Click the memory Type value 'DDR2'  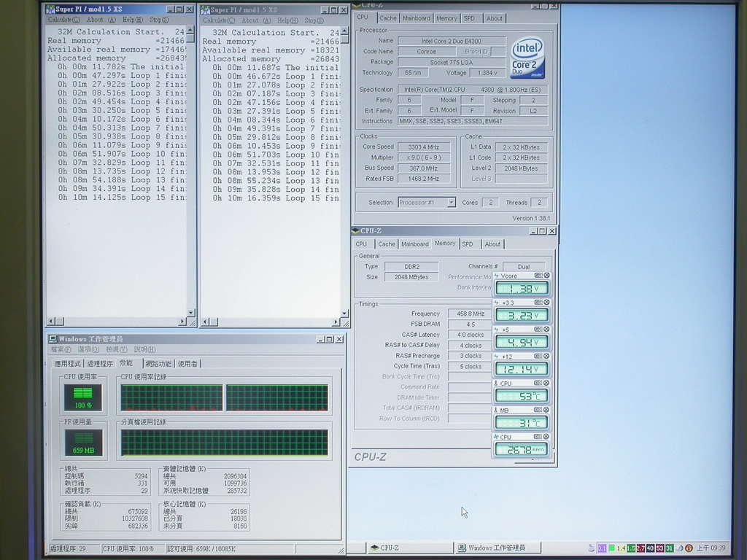411,267
